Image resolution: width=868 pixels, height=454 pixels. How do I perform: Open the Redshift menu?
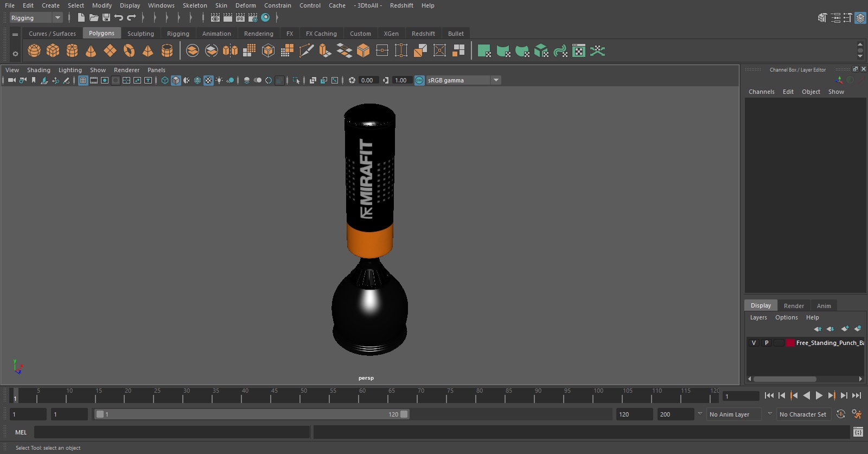[401, 5]
